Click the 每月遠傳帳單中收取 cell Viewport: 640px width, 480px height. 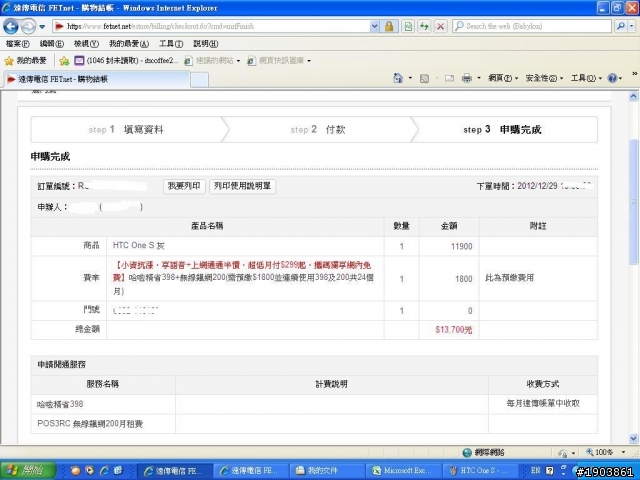pyautogui.click(x=543, y=403)
